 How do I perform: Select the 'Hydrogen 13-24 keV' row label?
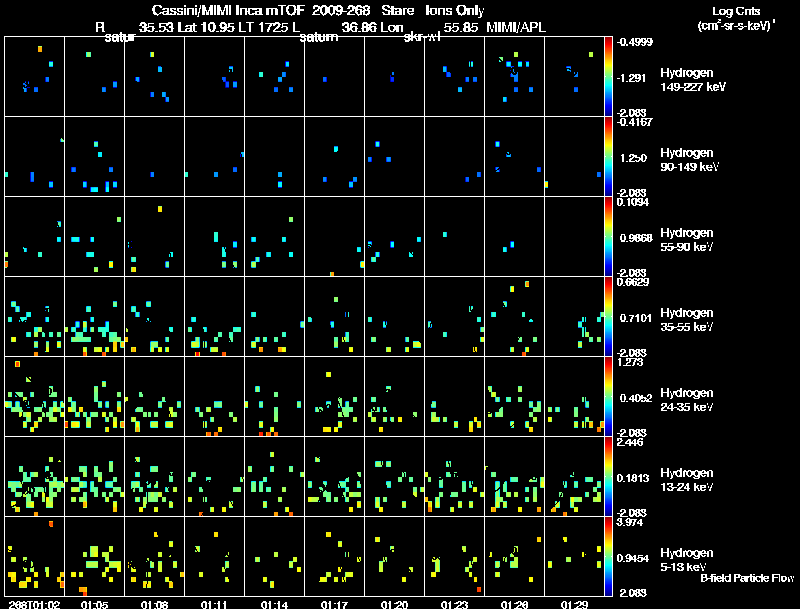coord(687,480)
